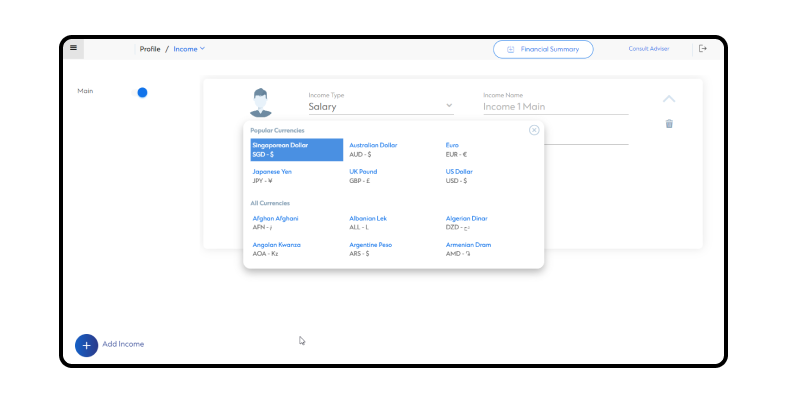
Task: Click the person avatar icon
Action: click(x=261, y=100)
